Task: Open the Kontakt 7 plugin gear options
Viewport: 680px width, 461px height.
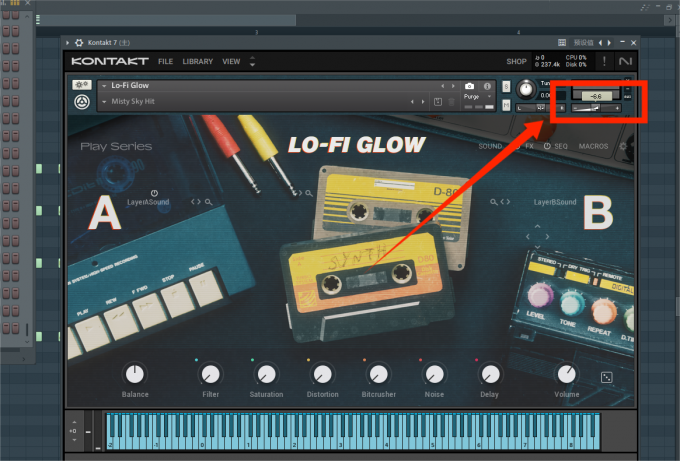Action: [79, 43]
